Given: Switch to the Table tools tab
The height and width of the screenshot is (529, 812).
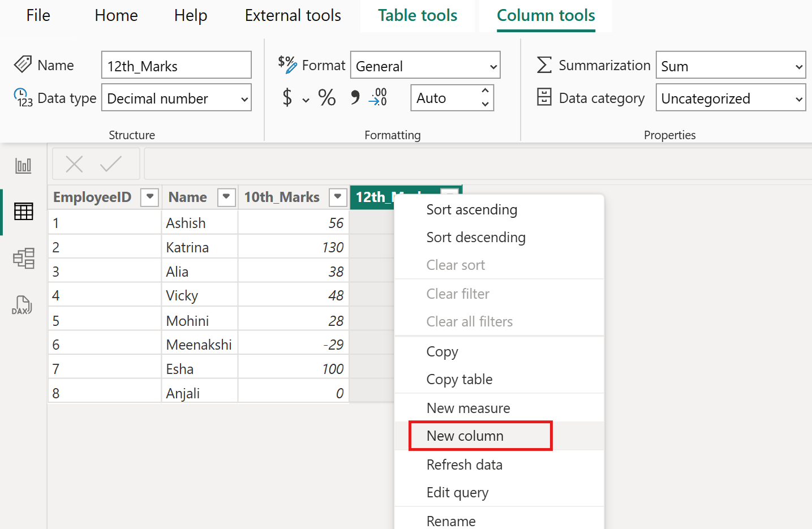Looking at the screenshot, I should point(417,15).
